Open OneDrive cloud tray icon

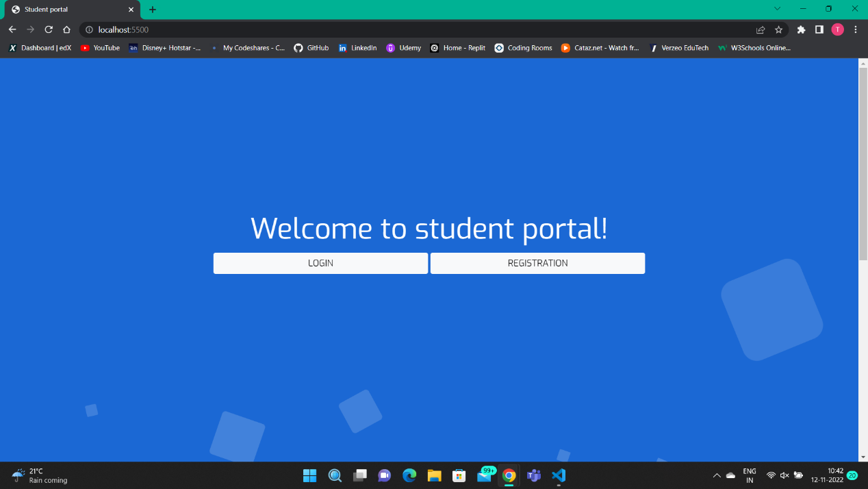coord(731,475)
